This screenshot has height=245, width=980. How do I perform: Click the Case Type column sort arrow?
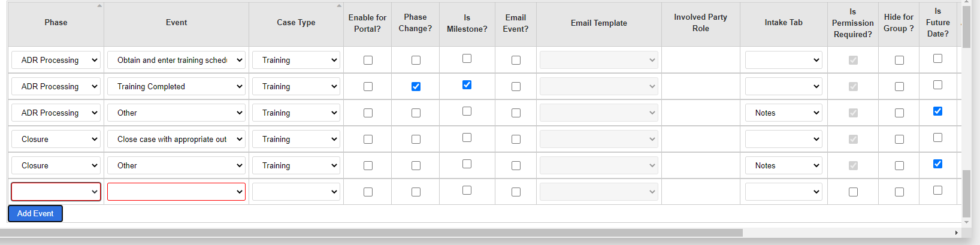point(339,6)
